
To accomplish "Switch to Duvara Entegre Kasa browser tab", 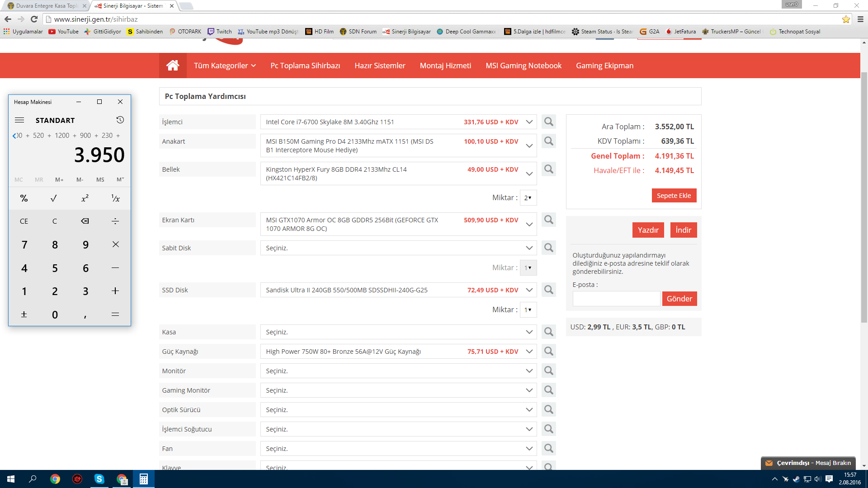I will point(45,6).
